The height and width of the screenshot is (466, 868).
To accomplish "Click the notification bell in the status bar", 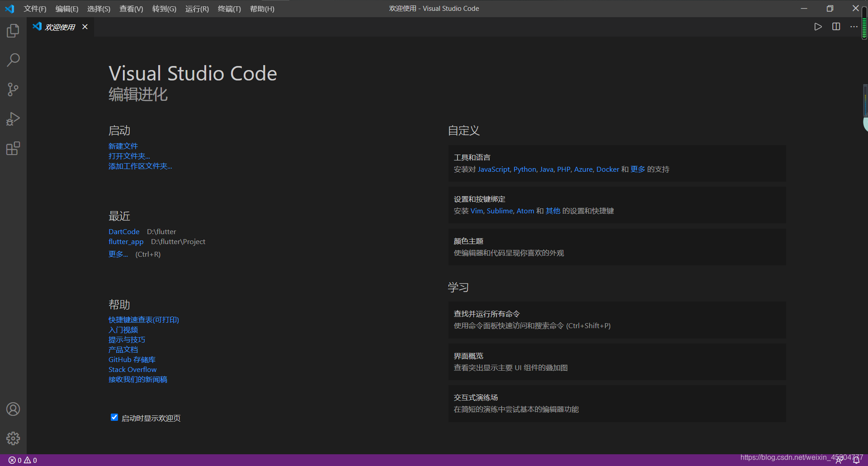I will [856, 461].
